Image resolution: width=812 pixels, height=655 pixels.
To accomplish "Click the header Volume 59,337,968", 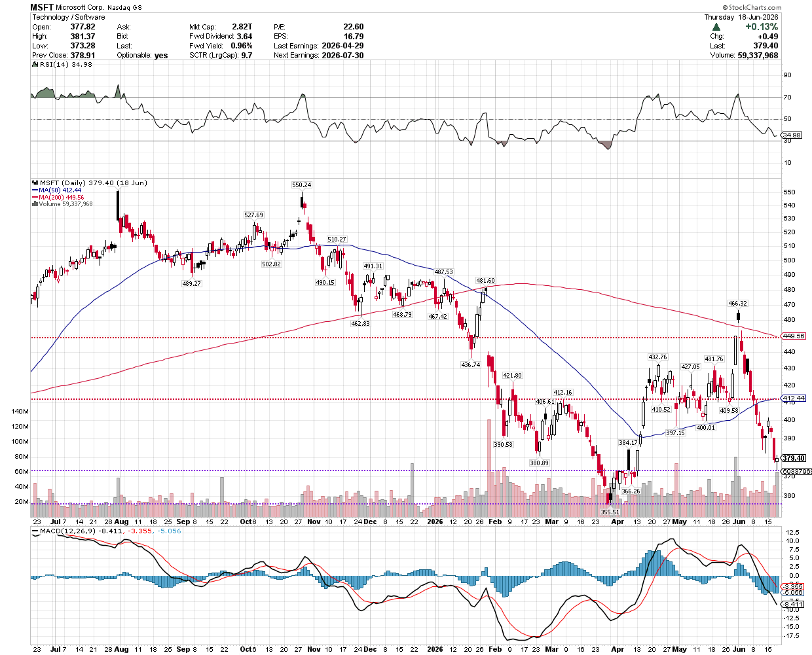I will click(x=758, y=56).
